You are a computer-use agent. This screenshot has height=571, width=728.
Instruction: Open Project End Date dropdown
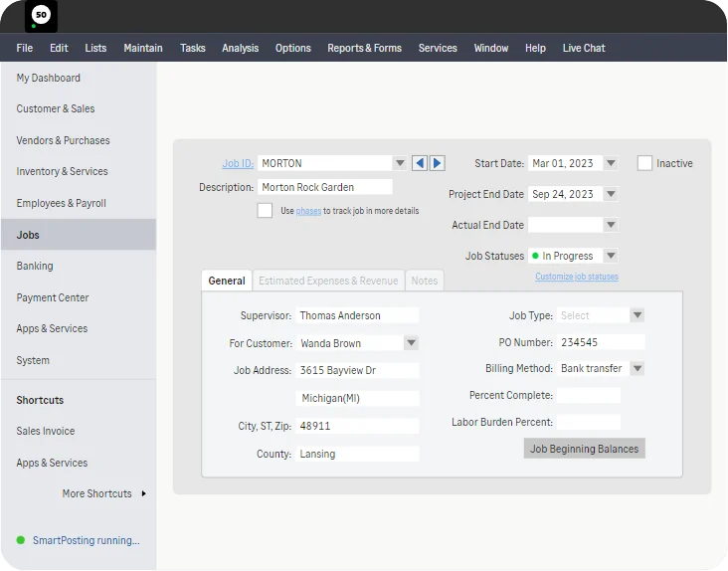click(611, 194)
